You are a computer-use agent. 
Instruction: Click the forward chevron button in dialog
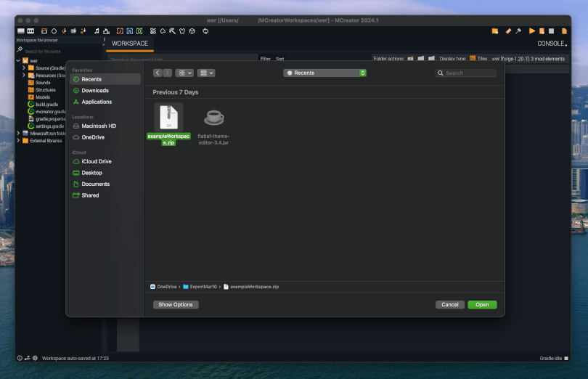pyautogui.click(x=168, y=73)
